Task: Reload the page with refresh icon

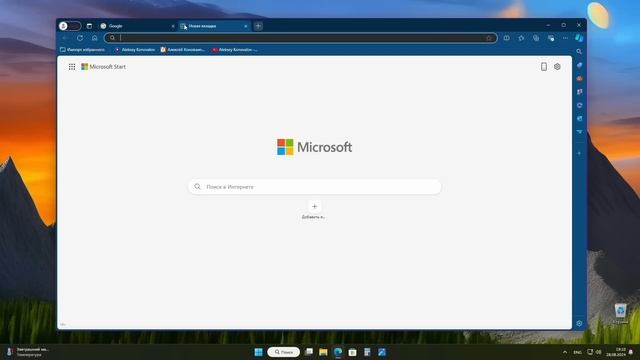Action: [80, 38]
